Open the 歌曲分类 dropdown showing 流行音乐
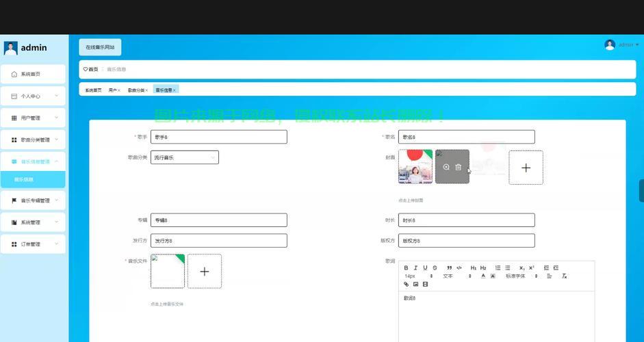Screen dimensions: 644x342 [x=184, y=157]
